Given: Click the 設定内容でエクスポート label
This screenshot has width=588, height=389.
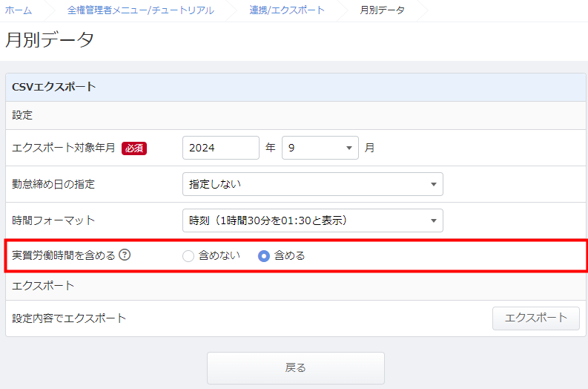Looking at the screenshot, I should point(69,318).
